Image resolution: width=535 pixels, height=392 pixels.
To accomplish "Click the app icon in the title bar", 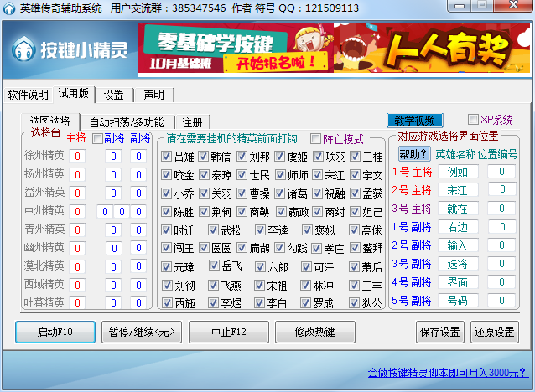I will [x=9, y=8].
